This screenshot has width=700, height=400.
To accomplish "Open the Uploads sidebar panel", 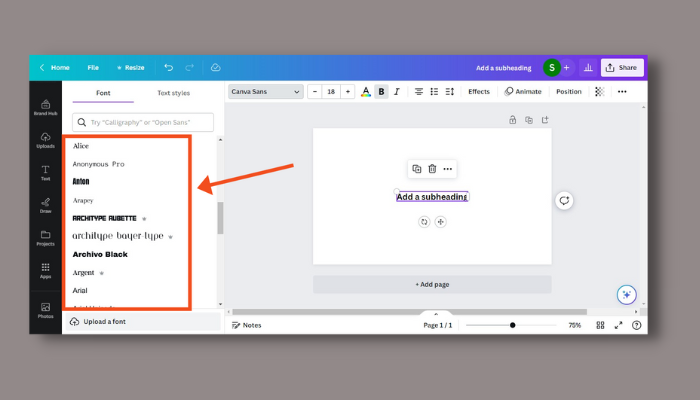I will (x=46, y=140).
